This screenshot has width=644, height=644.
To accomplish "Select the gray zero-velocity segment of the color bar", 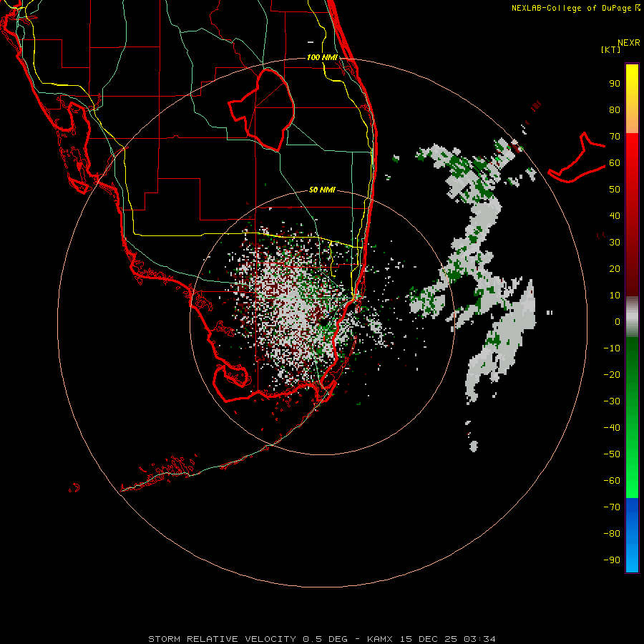I will point(632,317).
